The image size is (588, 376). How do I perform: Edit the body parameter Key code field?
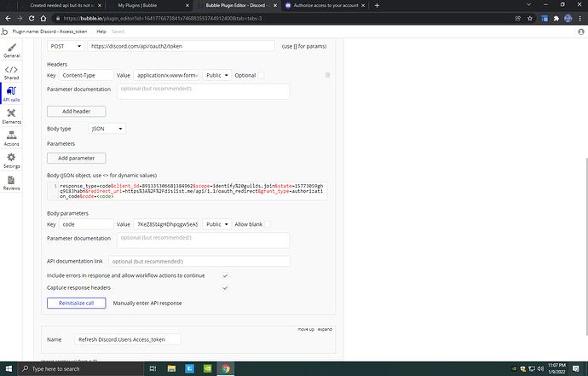(86, 224)
